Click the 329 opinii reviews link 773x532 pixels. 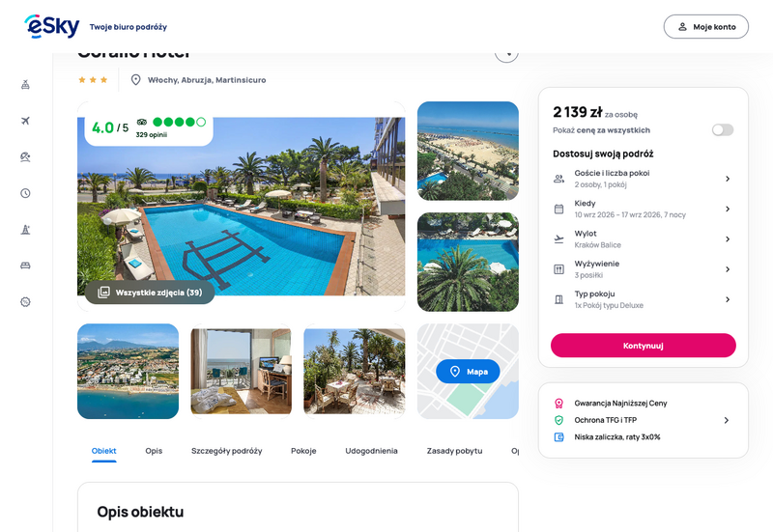[152, 135]
